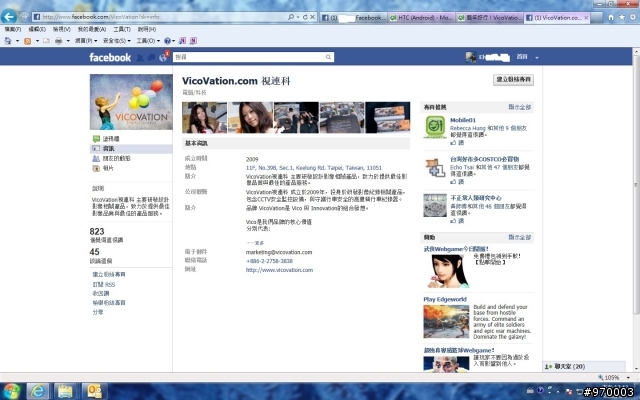Open the 工具(O) Tools dropdown in the command bar
Image resolution: width=640 pixels, height=400 pixels.
click(x=148, y=41)
